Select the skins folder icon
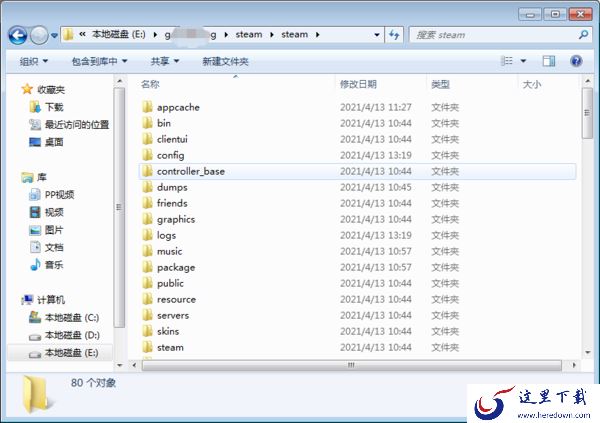This screenshot has height=423, width=600. (147, 331)
